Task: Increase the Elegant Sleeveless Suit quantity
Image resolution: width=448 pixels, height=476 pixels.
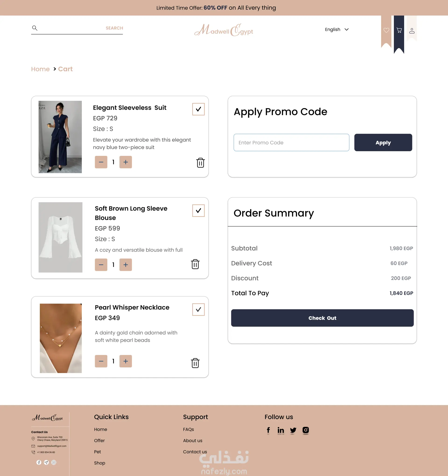Action: [126, 162]
